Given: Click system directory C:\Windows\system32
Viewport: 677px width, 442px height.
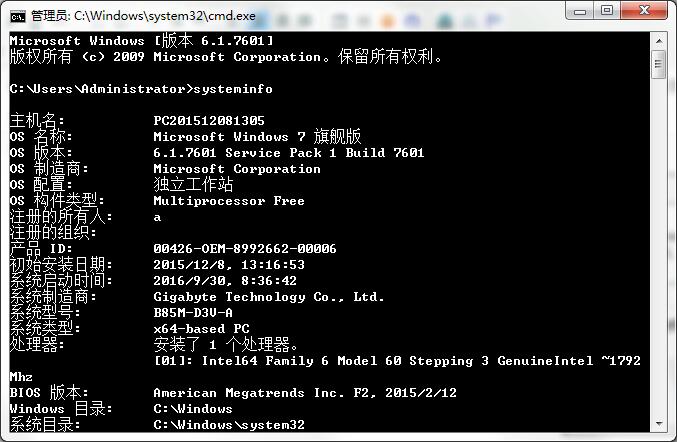Looking at the screenshot, I should [x=229, y=424].
